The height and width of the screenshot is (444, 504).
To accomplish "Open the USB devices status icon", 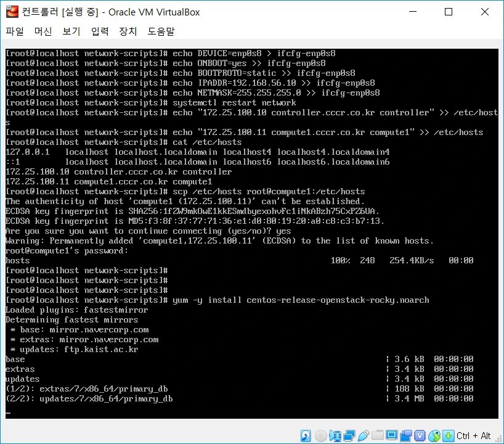I will point(364,436).
